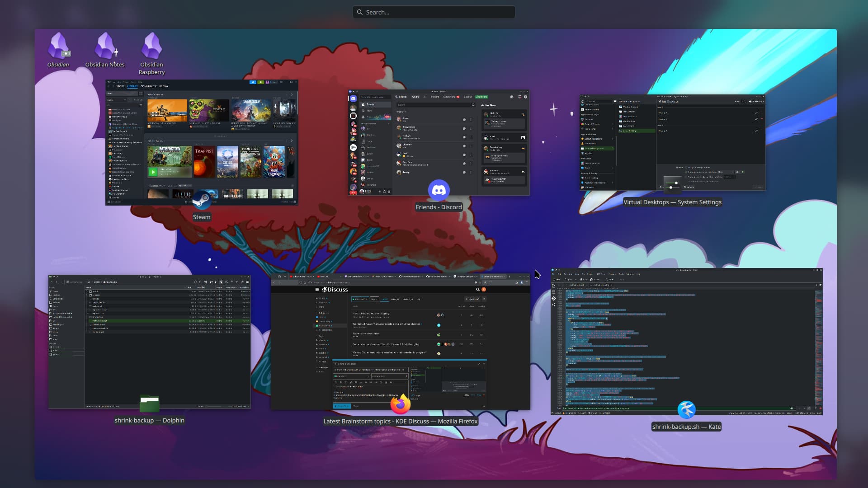
Task: Select the Cities Skylines cover in Steam
Action: tap(227, 162)
